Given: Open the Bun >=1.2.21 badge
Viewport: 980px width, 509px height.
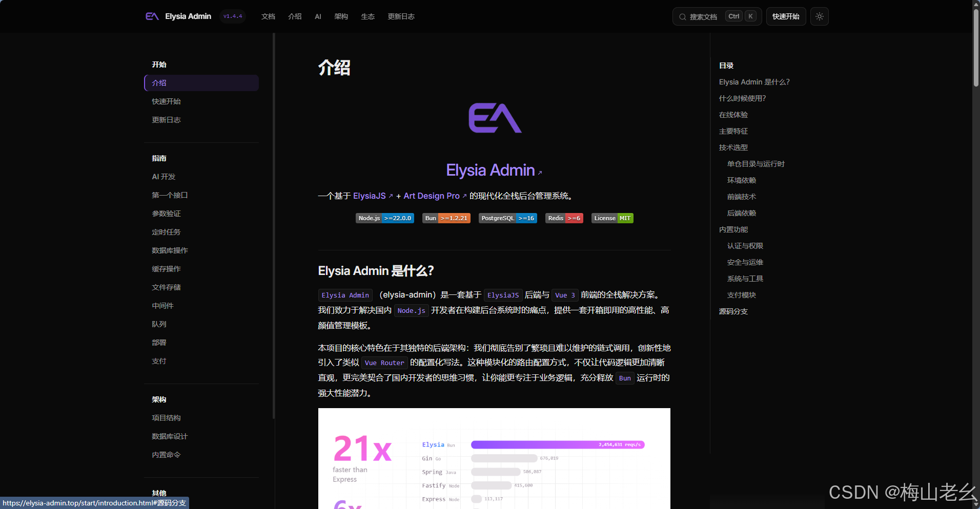Looking at the screenshot, I should (x=446, y=218).
